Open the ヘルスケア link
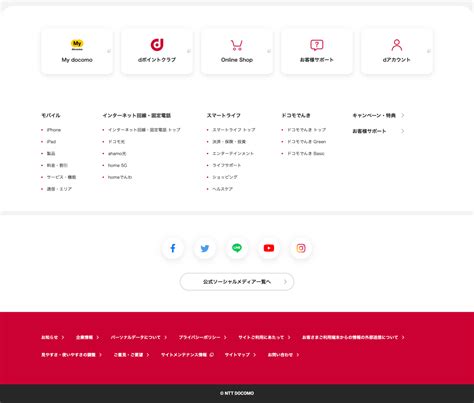Screen dimensions: 474x403 tap(223, 189)
